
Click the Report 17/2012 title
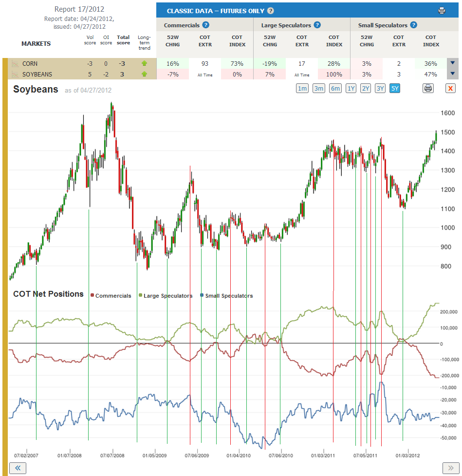pos(79,9)
